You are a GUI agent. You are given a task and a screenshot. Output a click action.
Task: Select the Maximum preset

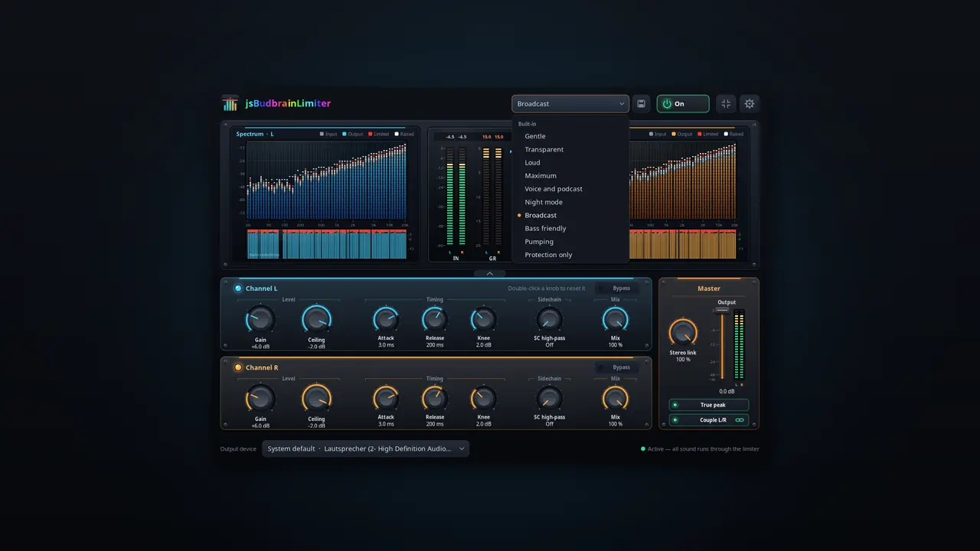click(x=570, y=176)
